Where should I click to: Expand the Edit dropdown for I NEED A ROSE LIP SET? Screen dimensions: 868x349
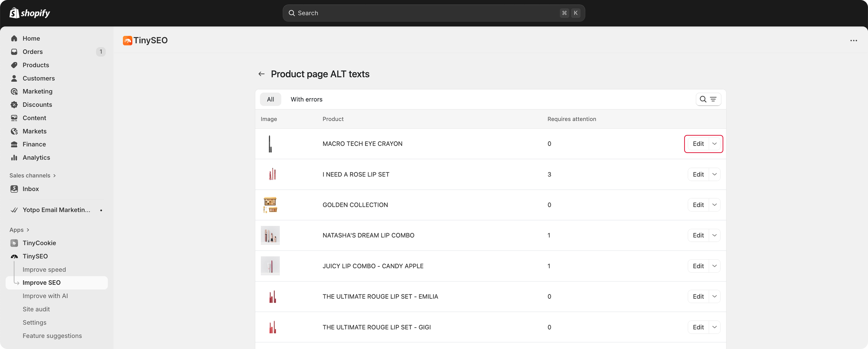714,174
